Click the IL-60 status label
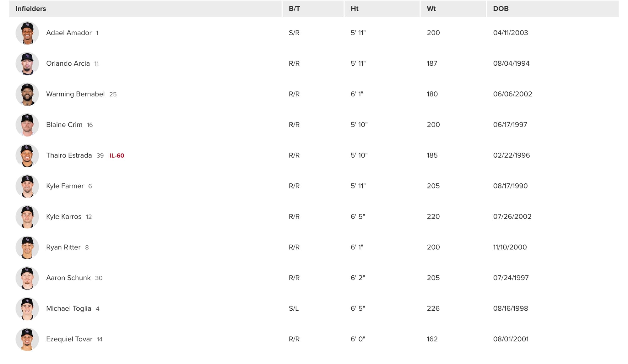Screen dimensions: 628x364 117,156
